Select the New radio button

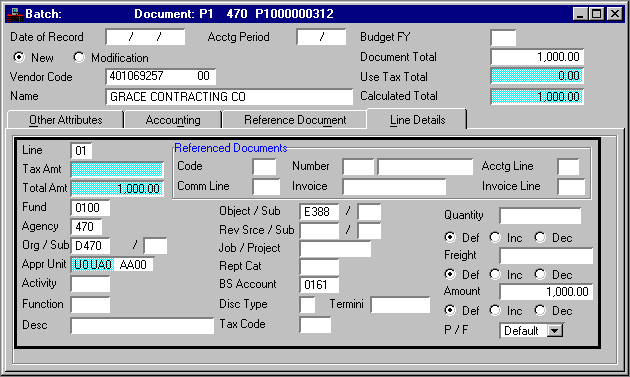pyautogui.click(x=18, y=57)
